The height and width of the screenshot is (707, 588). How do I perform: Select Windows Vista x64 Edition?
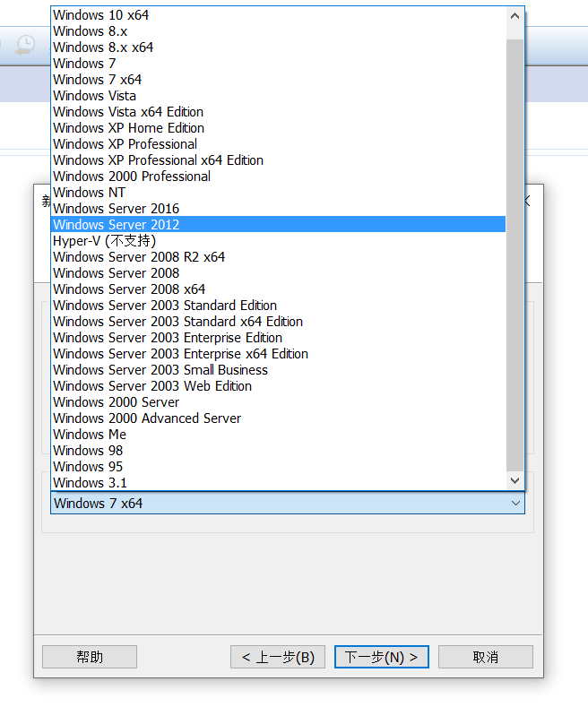[278, 112]
